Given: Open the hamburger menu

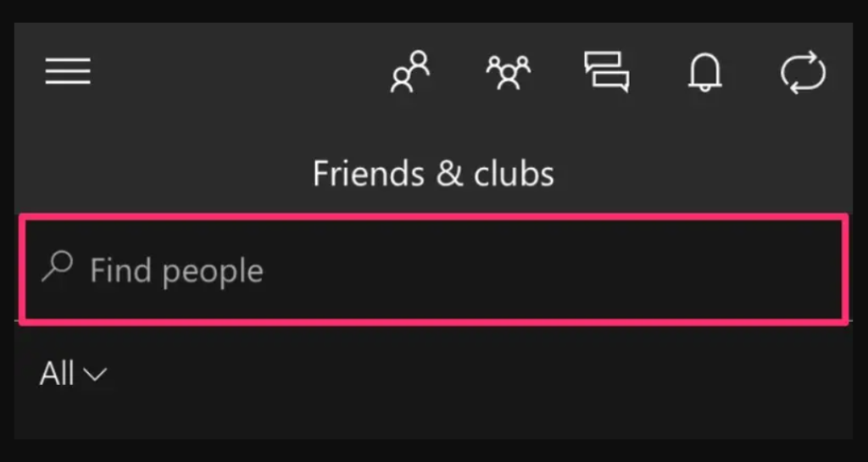Looking at the screenshot, I should [68, 71].
